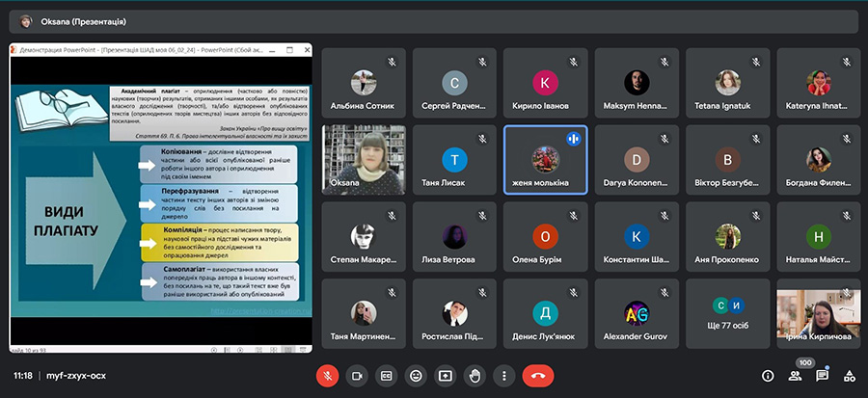The width and height of the screenshot is (868, 398).
Task: Click muted mic icon on Олена Бурім tile
Action: (x=574, y=216)
